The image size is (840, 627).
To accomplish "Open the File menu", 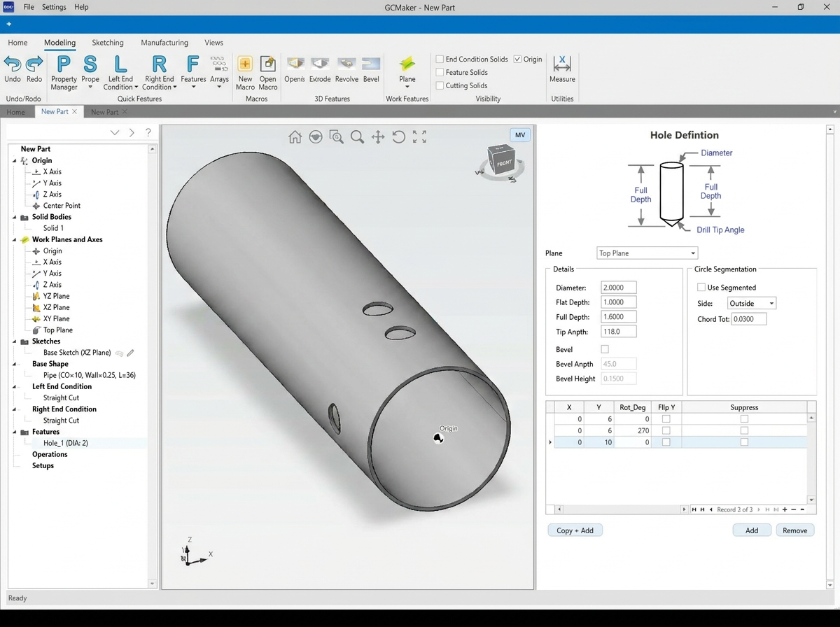I will [x=29, y=7].
